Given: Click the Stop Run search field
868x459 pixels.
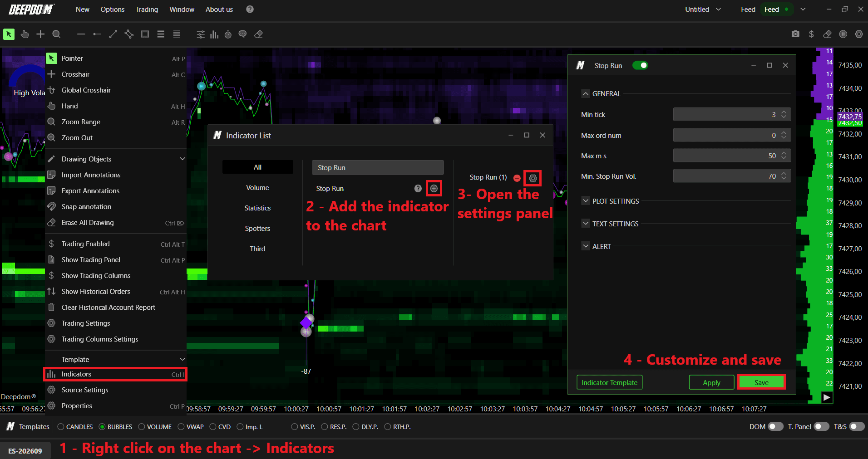Looking at the screenshot, I should pos(378,167).
